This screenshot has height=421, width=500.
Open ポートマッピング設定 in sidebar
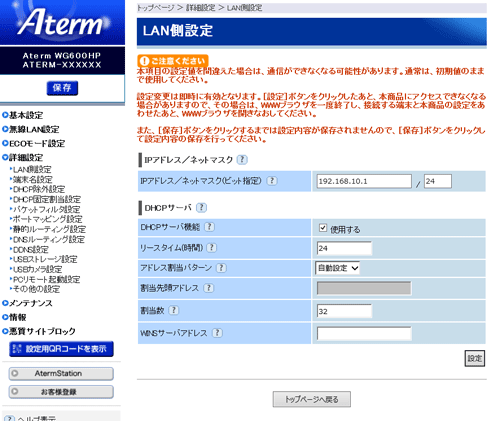[x=47, y=219]
